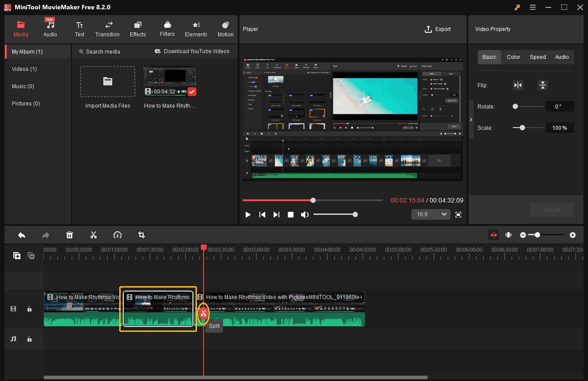This screenshot has width=588, height=381.
Task: Open the Speed control icon
Action: coord(118,235)
